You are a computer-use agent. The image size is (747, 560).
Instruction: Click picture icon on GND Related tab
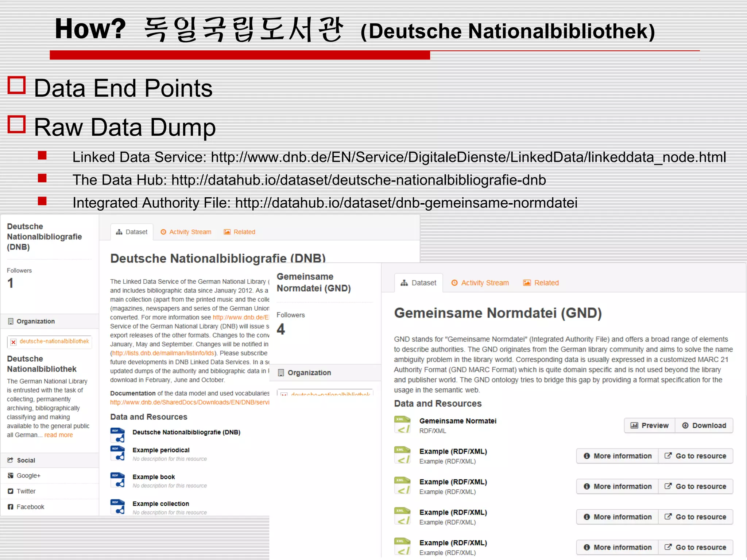click(527, 283)
